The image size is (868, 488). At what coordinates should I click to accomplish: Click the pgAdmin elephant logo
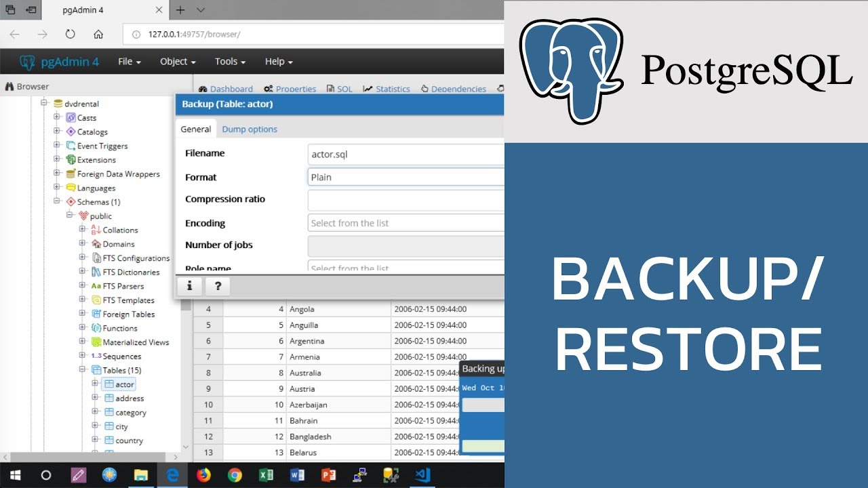tap(27, 62)
